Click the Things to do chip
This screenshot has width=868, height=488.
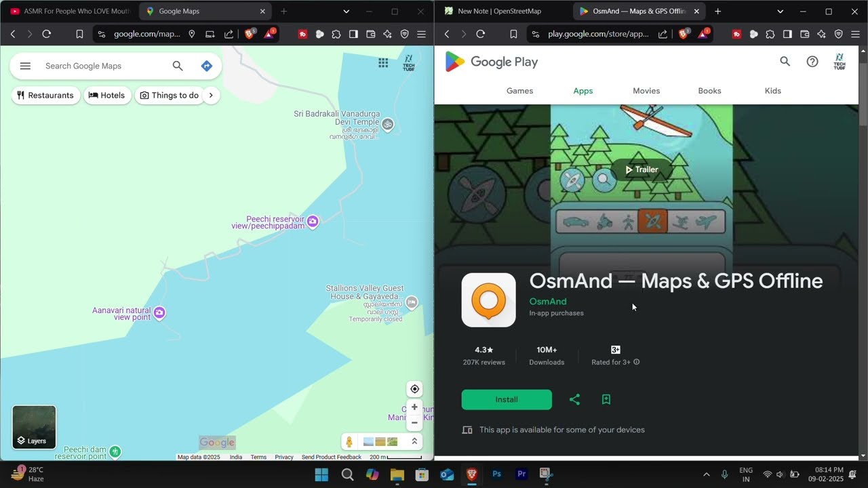(170, 96)
